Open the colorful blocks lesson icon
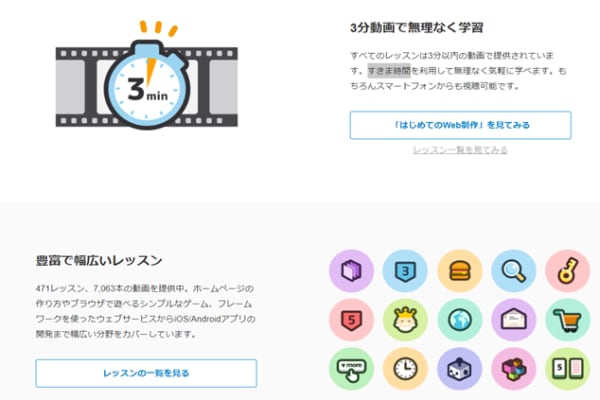Viewport: 600px width, 400px height. [514, 369]
